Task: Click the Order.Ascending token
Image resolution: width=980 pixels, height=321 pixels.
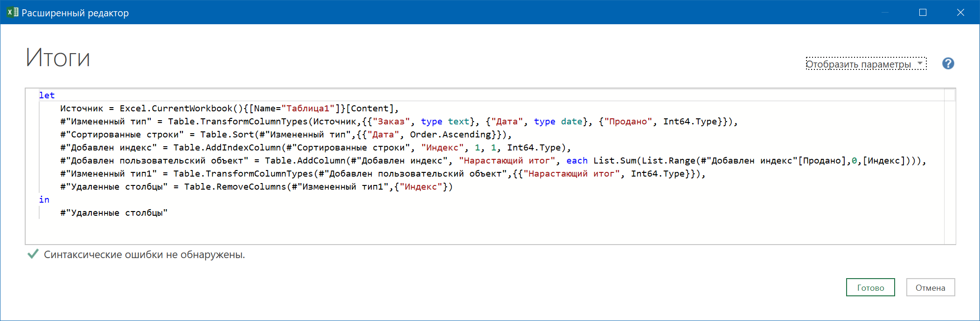Action: (451, 134)
